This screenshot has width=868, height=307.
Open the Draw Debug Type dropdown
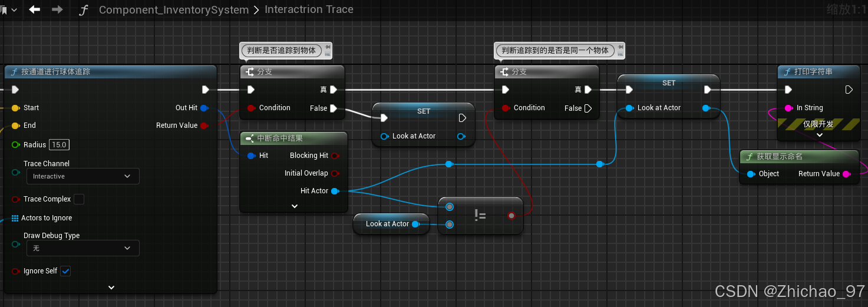[x=82, y=248]
